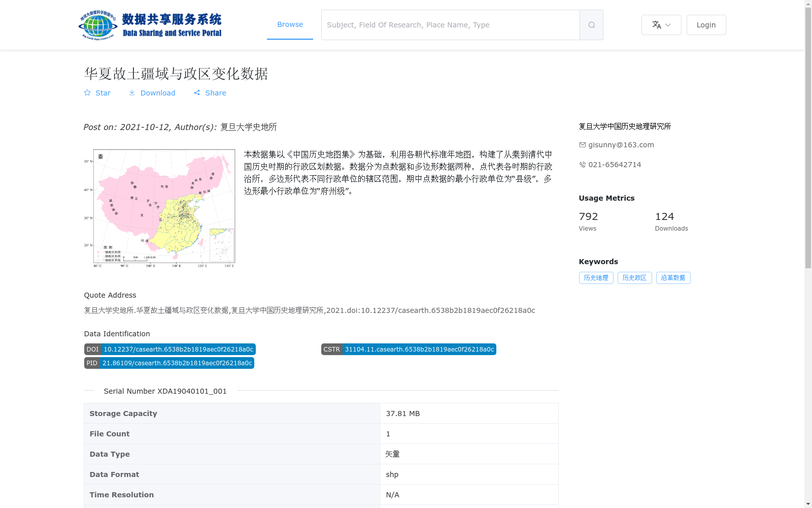Click the phone icon beside 021-65642714
Image resolution: width=812 pixels, height=508 pixels.
point(582,164)
